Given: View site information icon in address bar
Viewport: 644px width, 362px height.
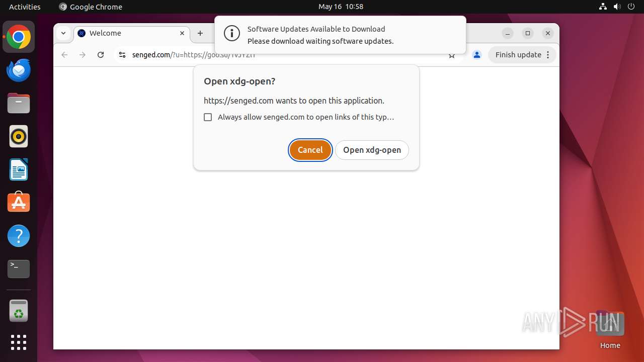Looking at the screenshot, I should pyautogui.click(x=122, y=55).
